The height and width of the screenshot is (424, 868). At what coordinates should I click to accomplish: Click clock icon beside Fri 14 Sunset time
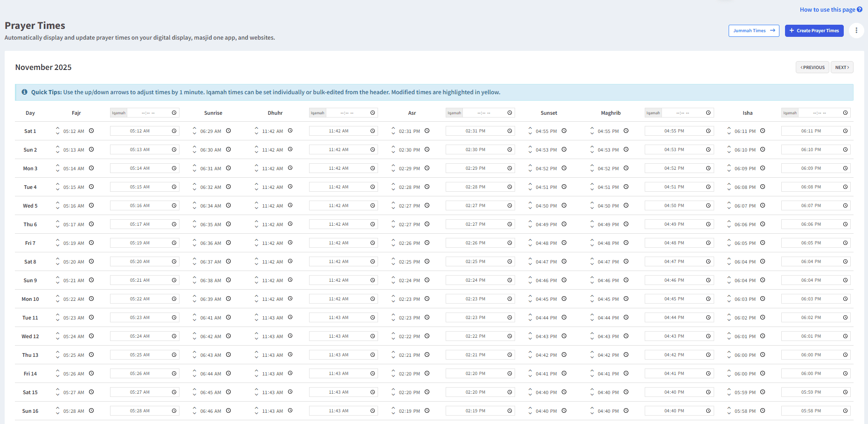pos(564,373)
